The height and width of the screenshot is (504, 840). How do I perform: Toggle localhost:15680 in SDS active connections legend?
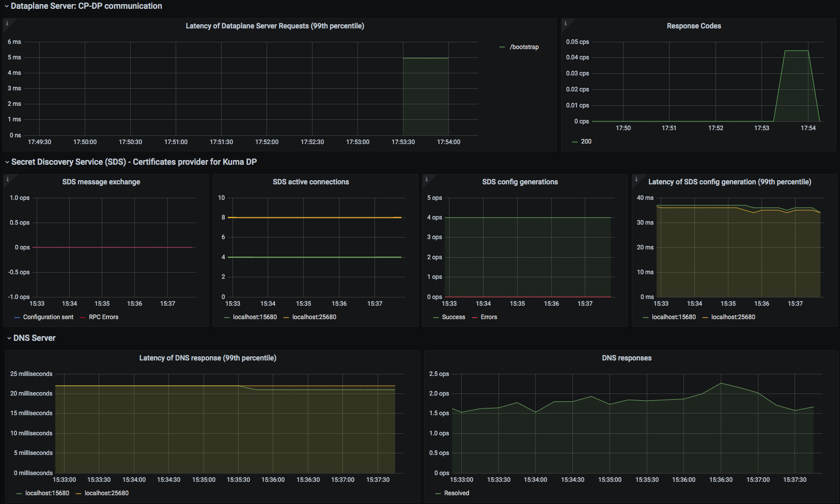pyautogui.click(x=255, y=317)
